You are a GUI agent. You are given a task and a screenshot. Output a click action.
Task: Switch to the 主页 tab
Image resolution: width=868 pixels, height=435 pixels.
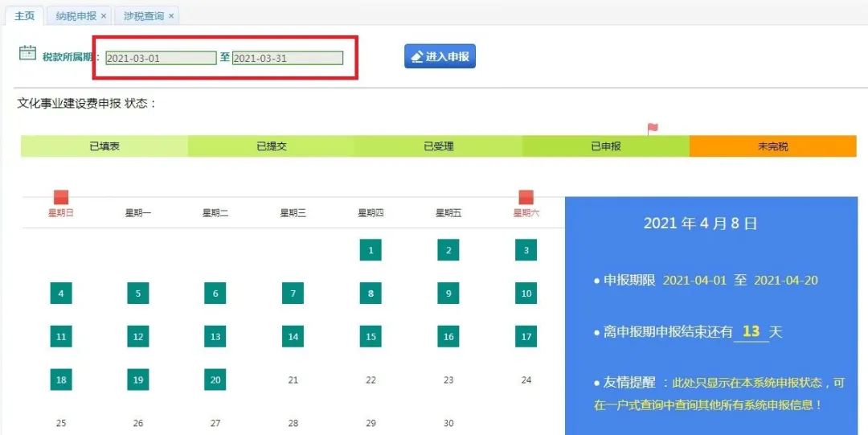tap(24, 15)
